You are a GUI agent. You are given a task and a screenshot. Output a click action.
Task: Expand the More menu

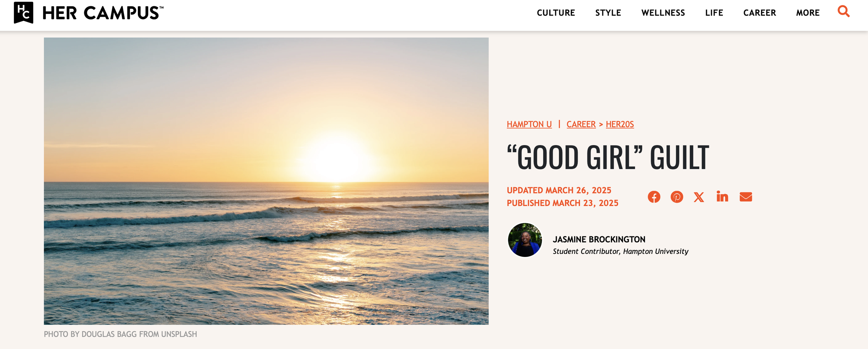(808, 13)
